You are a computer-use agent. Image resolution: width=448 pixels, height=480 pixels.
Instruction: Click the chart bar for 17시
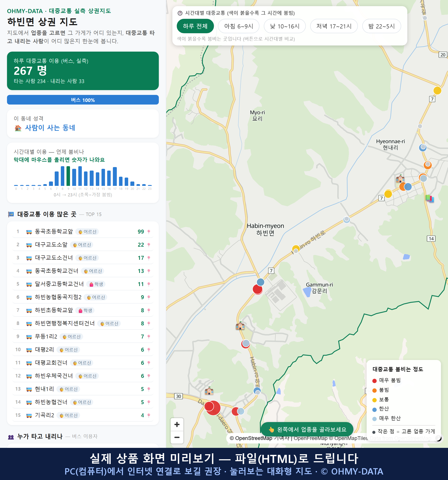pos(115,176)
